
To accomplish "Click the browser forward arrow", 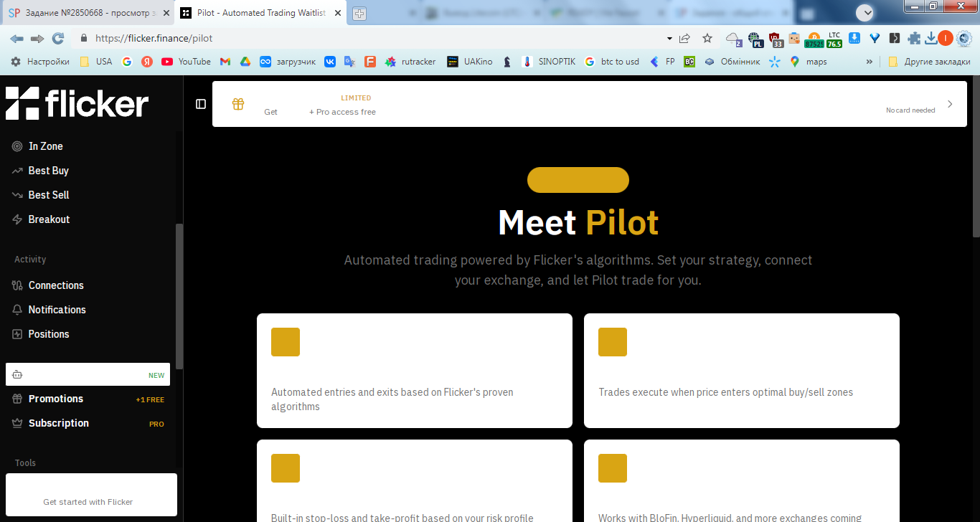I will [37, 39].
